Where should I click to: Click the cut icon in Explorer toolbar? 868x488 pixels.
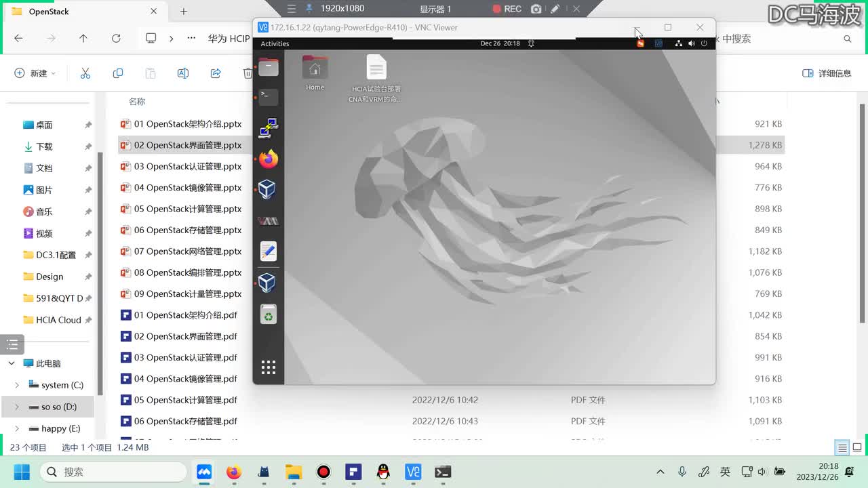(85, 73)
